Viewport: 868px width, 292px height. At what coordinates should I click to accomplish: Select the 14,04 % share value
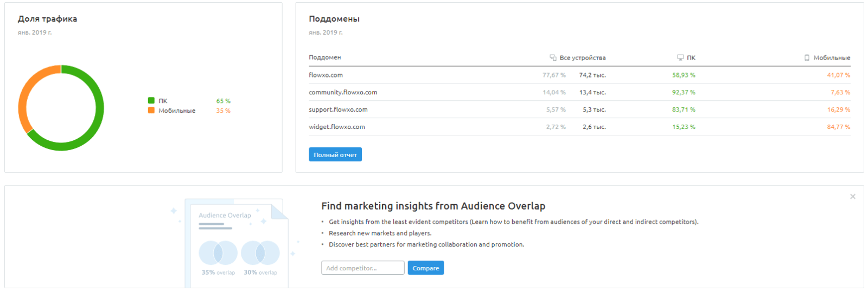[554, 92]
